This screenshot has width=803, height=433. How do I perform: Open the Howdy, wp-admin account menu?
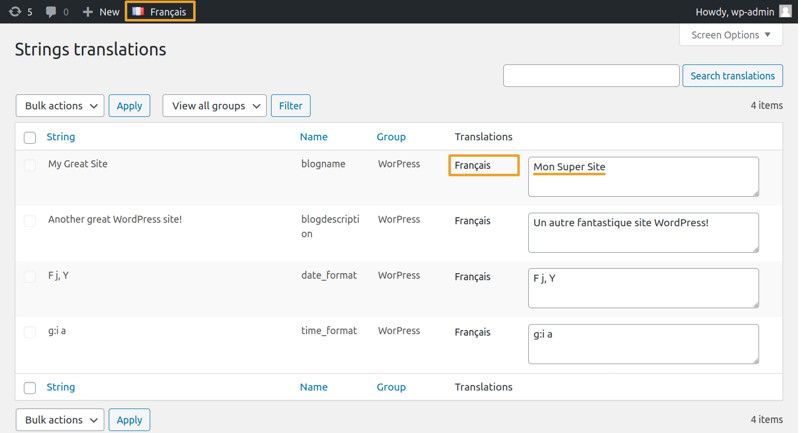point(734,12)
